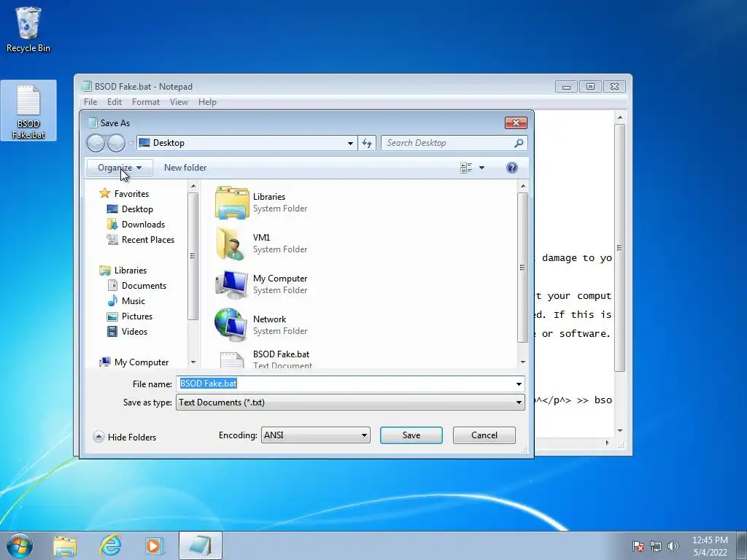The height and width of the screenshot is (560, 747).
Task: Open recent locations arrow beside nav buttons
Action: click(x=131, y=143)
